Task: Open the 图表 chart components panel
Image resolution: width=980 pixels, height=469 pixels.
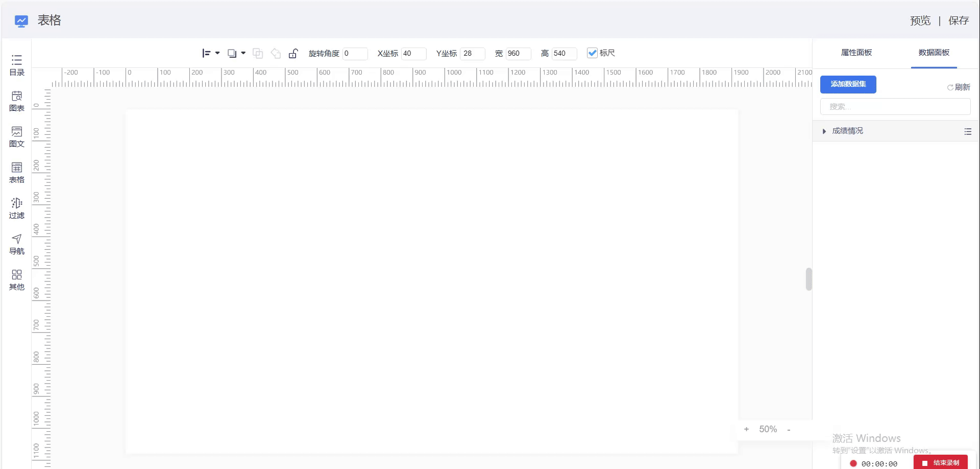Action: click(17, 101)
